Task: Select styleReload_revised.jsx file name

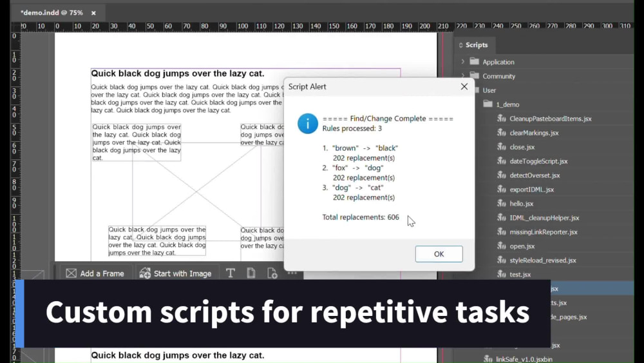Action: coord(542,260)
